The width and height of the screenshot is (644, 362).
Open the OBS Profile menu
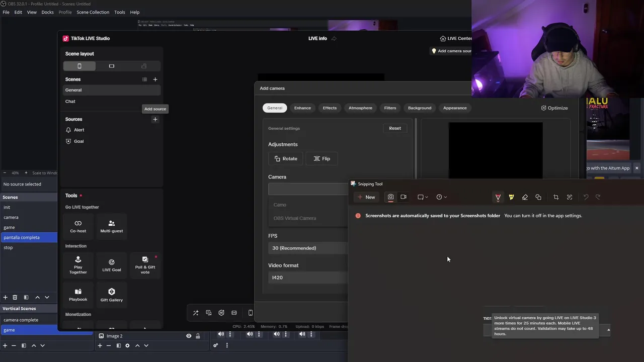65,12
